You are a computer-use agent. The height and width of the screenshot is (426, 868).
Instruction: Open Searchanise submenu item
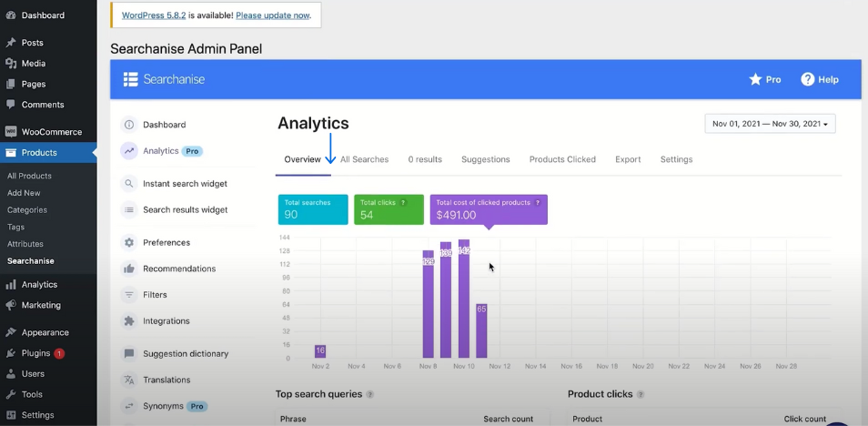click(30, 261)
